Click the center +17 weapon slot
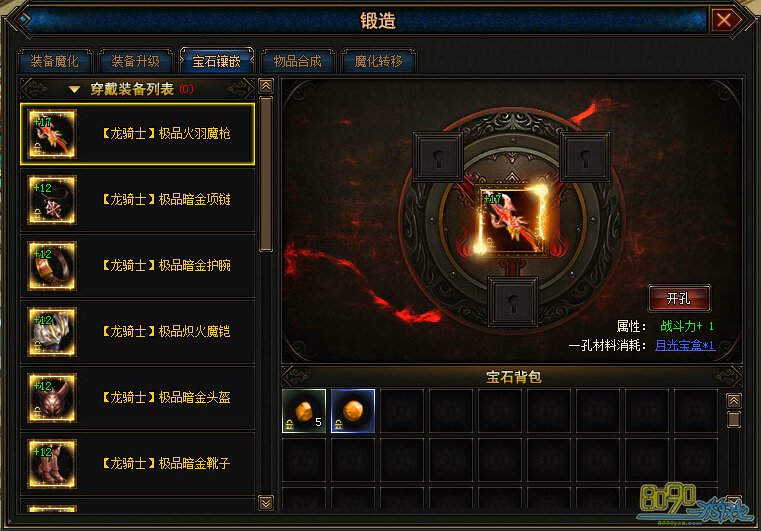The height and width of the screenshot is (531, 761). (x=512, y=220)
